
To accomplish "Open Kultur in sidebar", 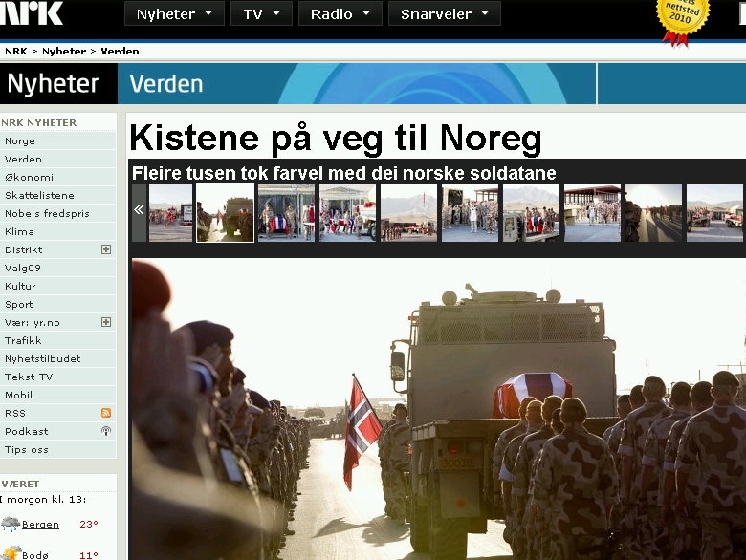I will (x=58, y=286).
